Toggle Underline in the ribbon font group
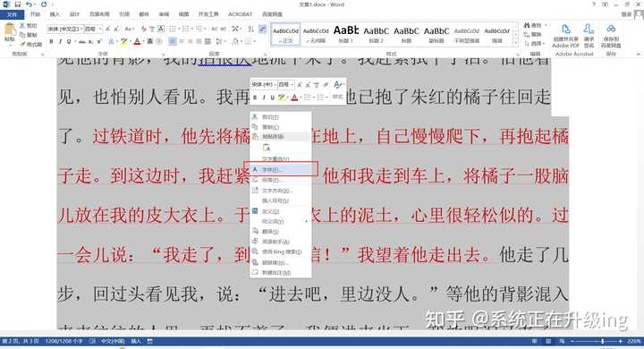 (69, 41)
